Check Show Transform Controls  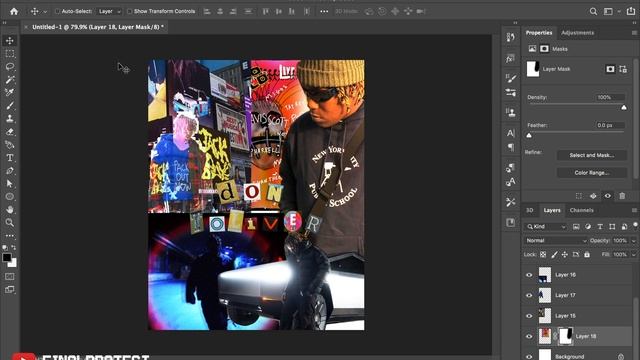pyautogui.click(x=130, y=11)
